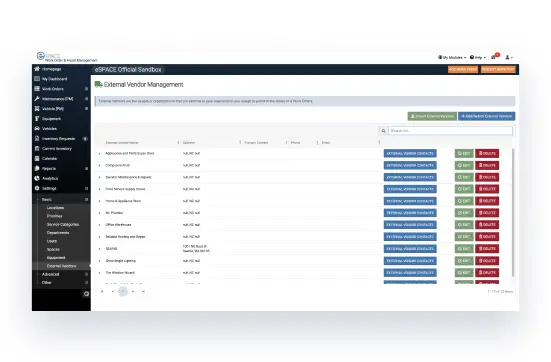Click the Request Inventory button
The image size is (551, 362).
pos(498,70)
